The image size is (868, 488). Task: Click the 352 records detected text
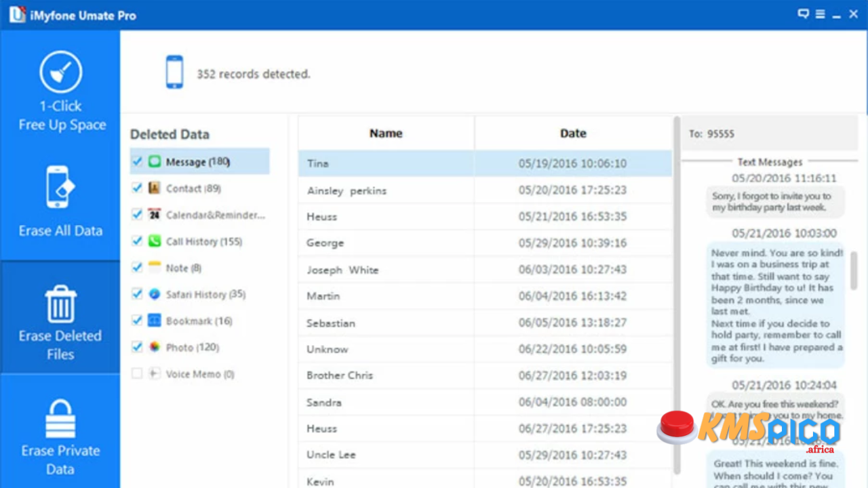[x=253, y=74]
